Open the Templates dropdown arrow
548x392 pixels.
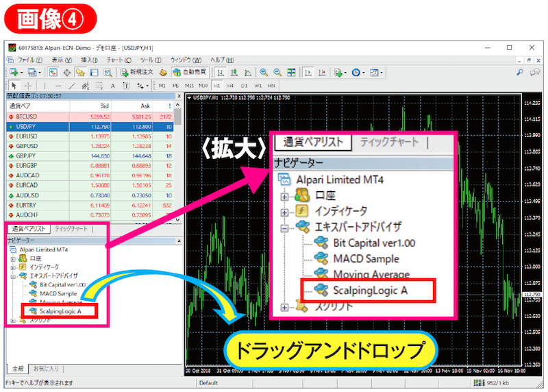point(382,73)
